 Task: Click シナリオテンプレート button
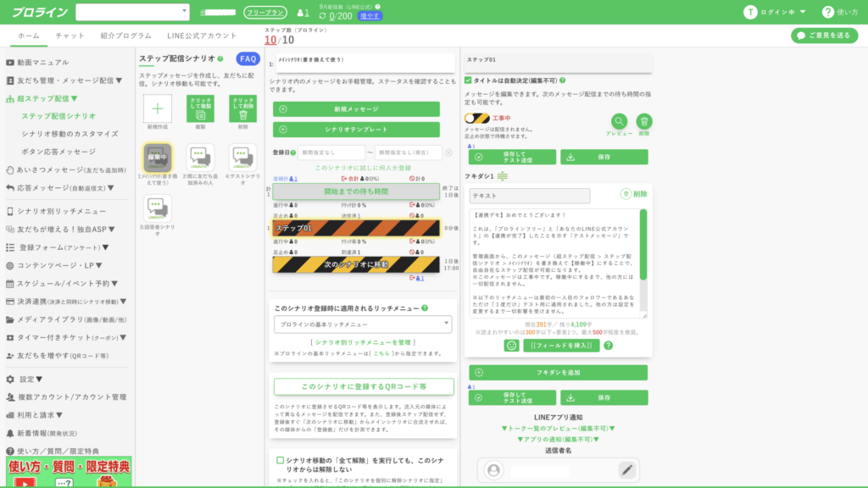(357, 130)
